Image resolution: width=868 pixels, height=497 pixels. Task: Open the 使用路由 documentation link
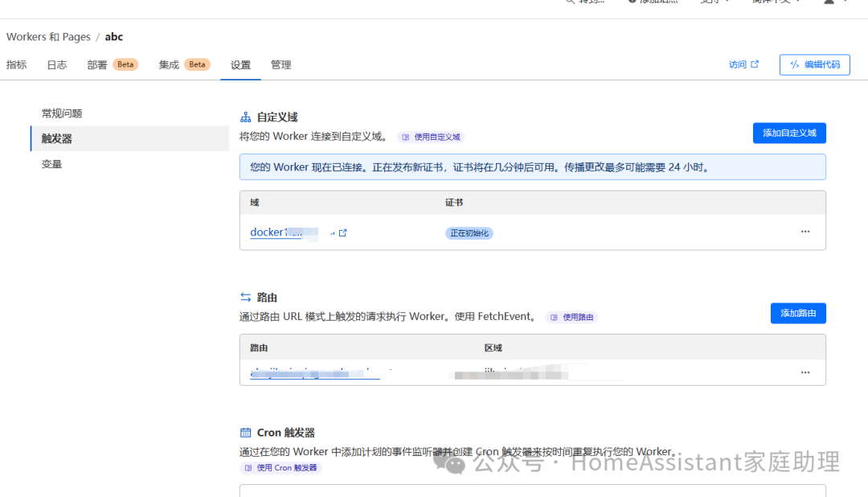(572, 317)
